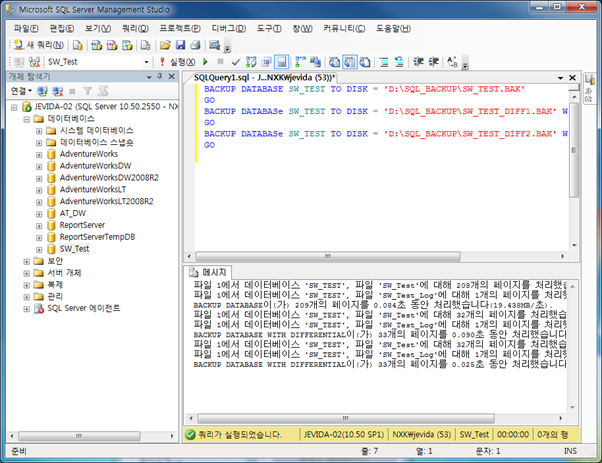Open the 보기(V) menu
Viewport: 602px width, 463px height.
(x=98, y=28)
